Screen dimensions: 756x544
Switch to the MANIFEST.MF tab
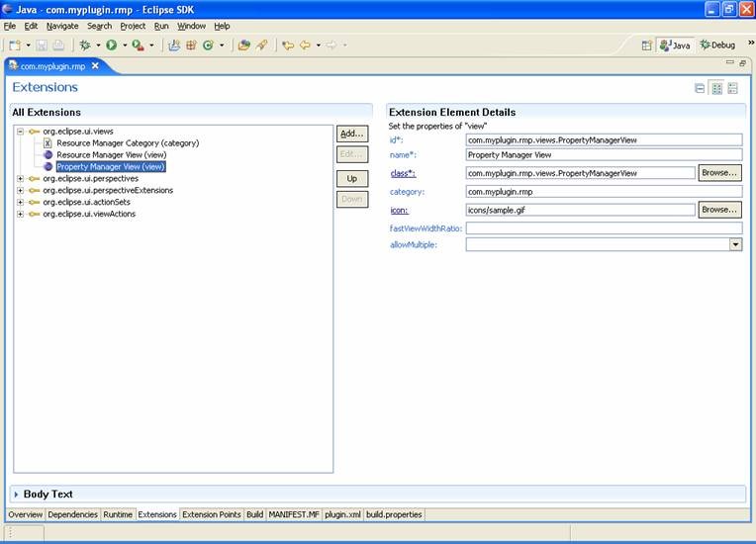(x=294, y=514)
